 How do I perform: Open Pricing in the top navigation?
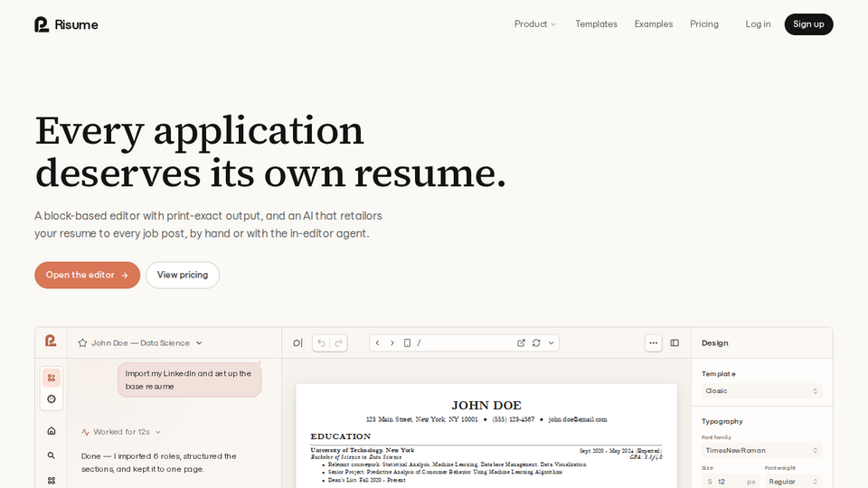click(x=703, y=24)
